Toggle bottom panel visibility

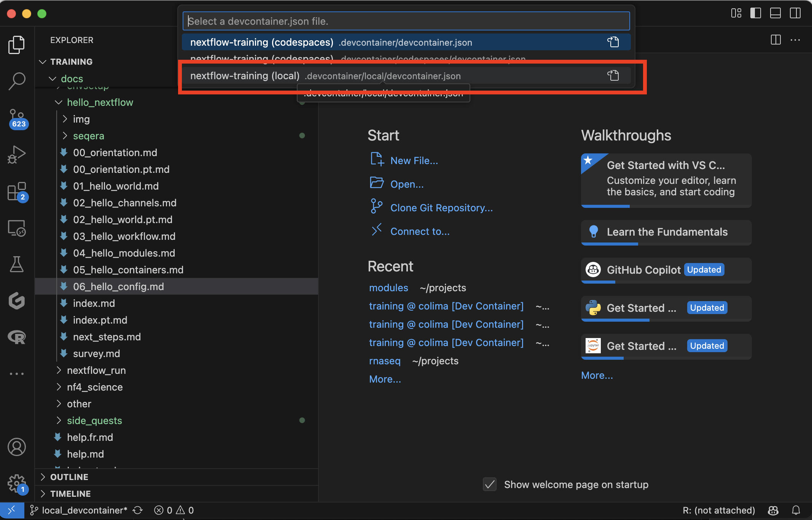pos(775,13)
